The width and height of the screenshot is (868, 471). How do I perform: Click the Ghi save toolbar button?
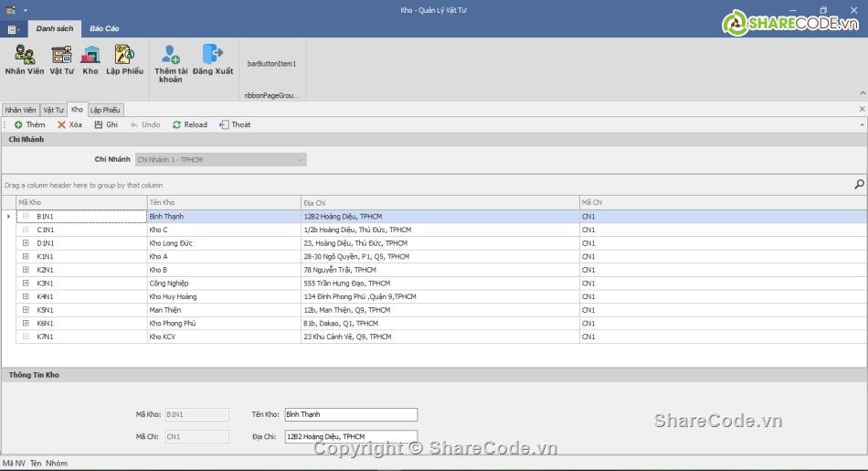coord(106,124)
